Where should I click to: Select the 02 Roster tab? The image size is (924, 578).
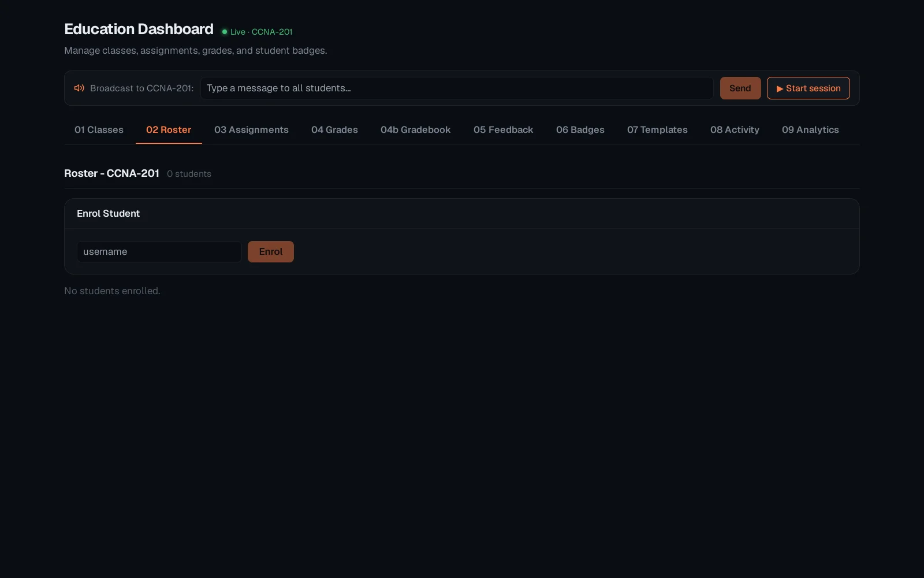(169, 129)
